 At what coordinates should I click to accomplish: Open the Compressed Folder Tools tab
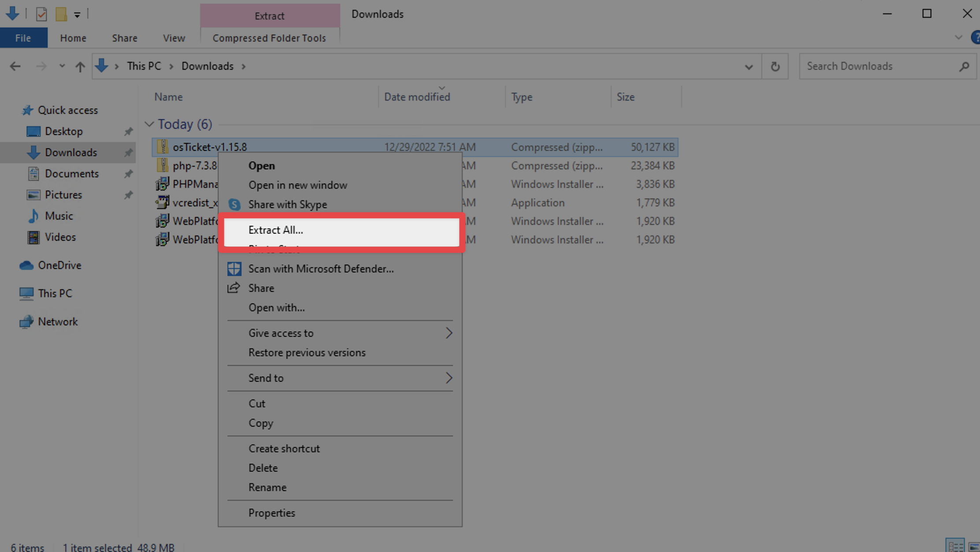(x=269, y=38)
